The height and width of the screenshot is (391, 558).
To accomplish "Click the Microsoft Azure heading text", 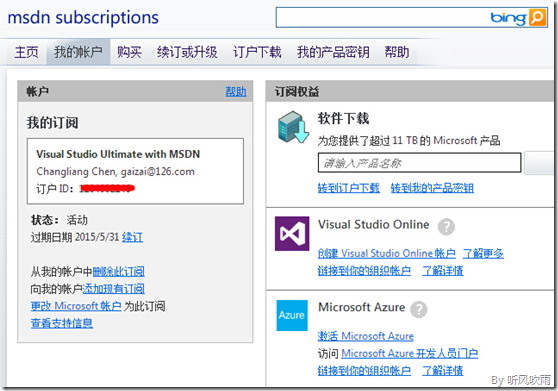I will pos(362,307).
